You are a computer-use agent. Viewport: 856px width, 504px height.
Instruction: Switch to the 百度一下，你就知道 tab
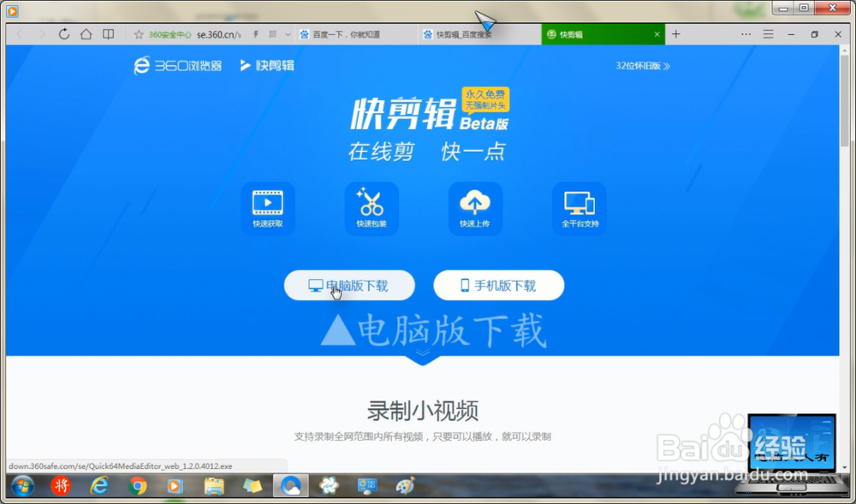356,34
